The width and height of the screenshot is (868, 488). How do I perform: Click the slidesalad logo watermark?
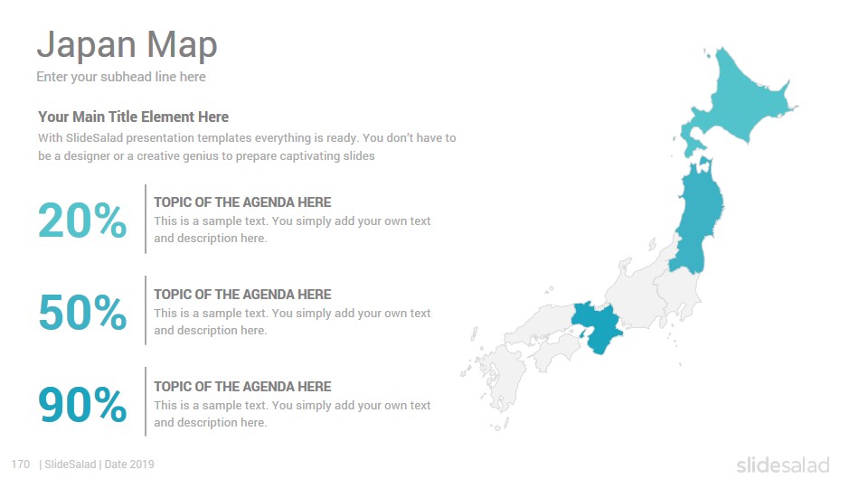tap(783, 465)
